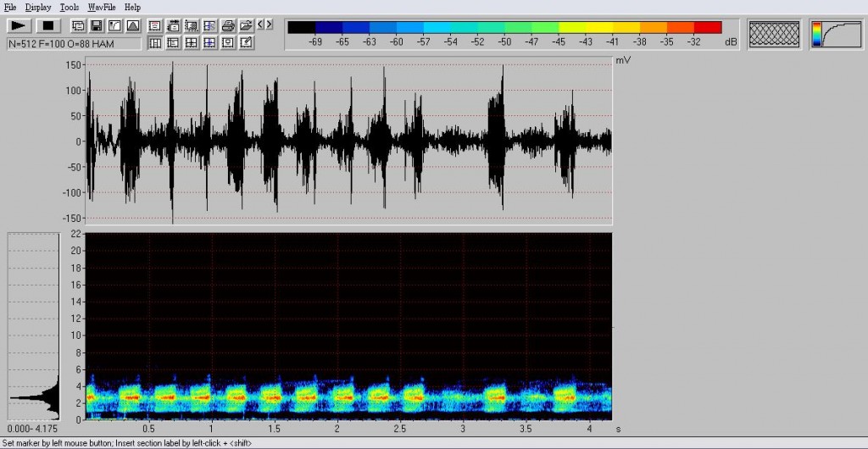
Task: Open the Display menu
Action: 38,7
